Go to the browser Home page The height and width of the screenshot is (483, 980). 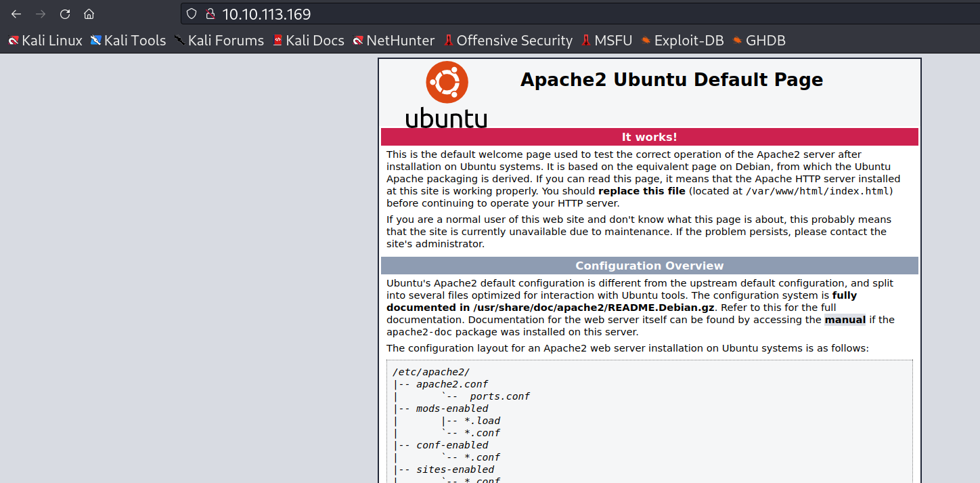[89, 14]
